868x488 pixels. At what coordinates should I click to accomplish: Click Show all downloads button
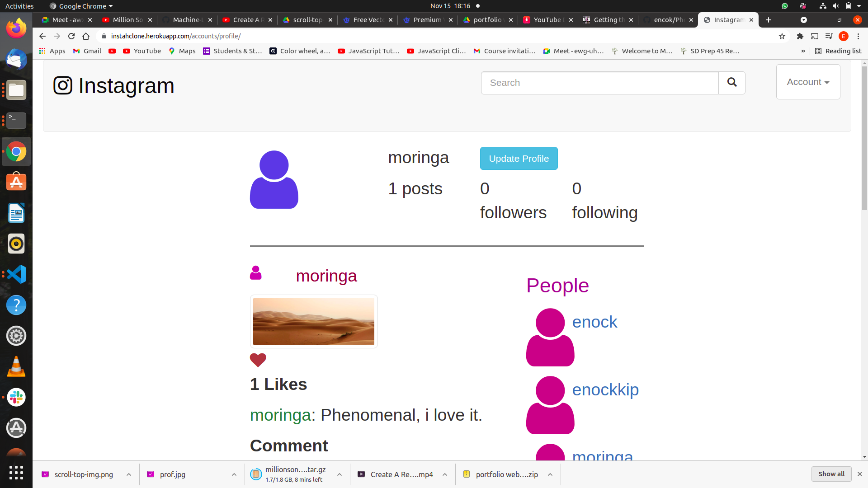[x=831, y=474]
